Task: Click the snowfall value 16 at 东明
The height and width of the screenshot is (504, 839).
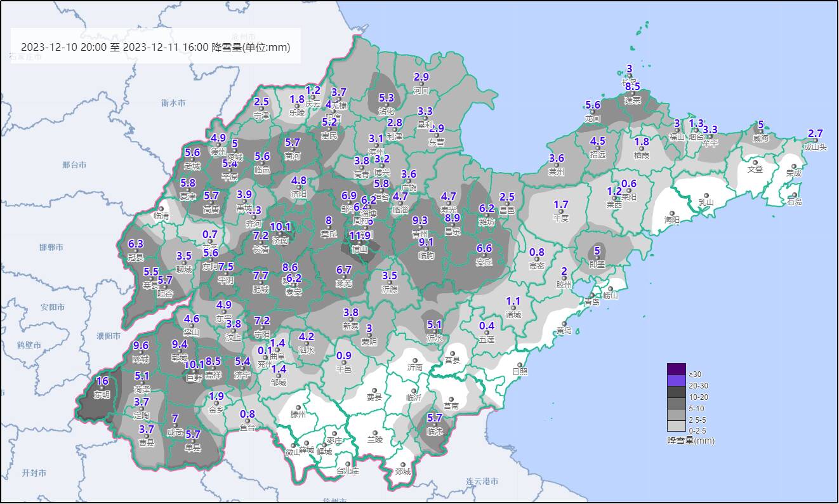Action: click(x=102, y=381)
